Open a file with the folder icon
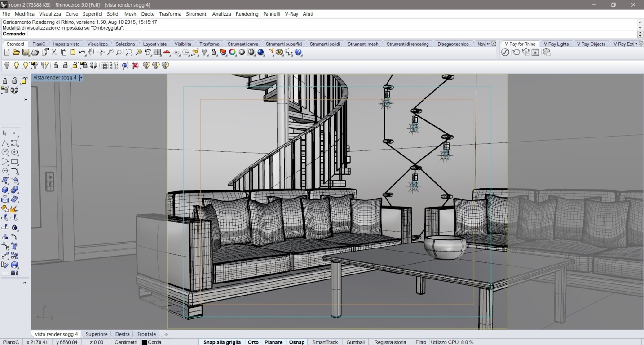644x345 pixels. (x=15, y=52)
